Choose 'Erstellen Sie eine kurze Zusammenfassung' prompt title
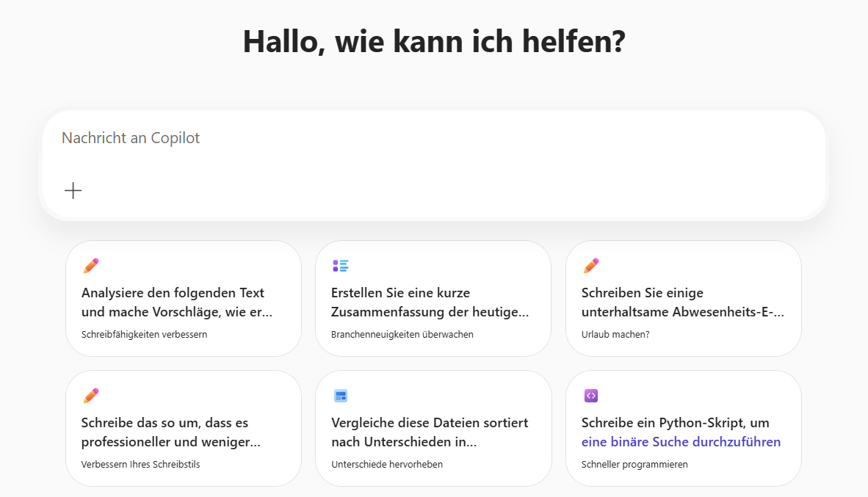 [430, 302]
